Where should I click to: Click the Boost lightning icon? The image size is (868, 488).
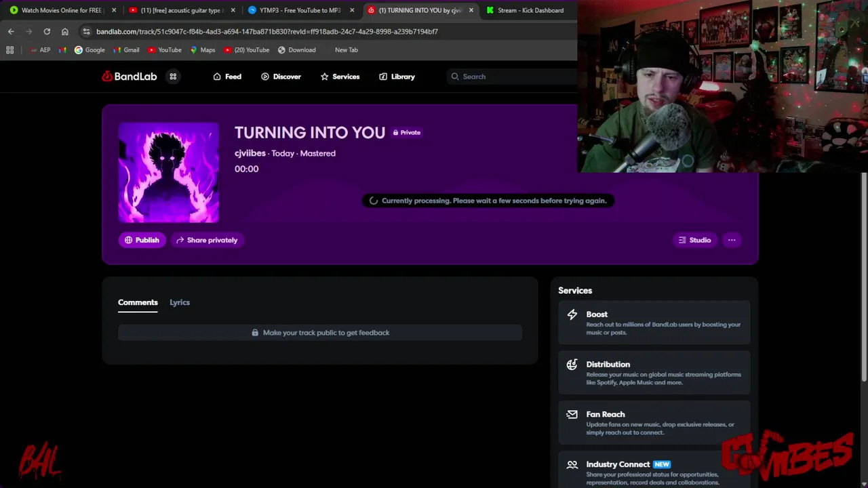572,314
